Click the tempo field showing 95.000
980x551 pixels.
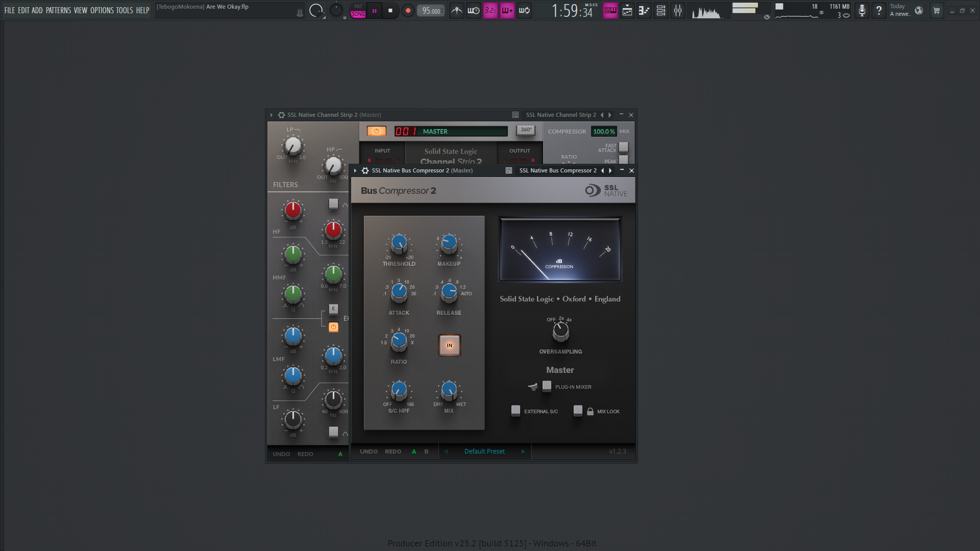[431, 11]
